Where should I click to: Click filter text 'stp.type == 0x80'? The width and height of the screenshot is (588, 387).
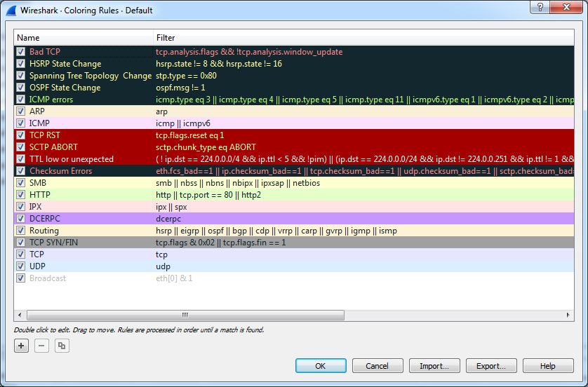tap(186, 76)
